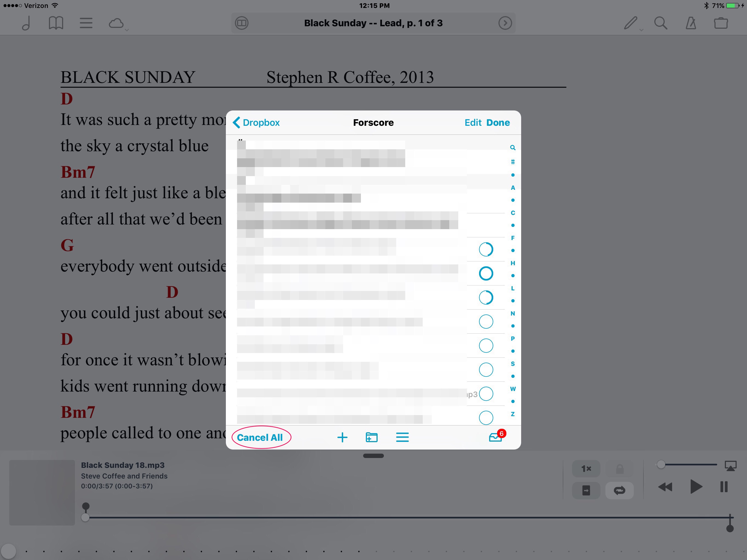Screen dimensions: 747x560
Task: Open the setlists menu icon
Action: click(86, 23)
